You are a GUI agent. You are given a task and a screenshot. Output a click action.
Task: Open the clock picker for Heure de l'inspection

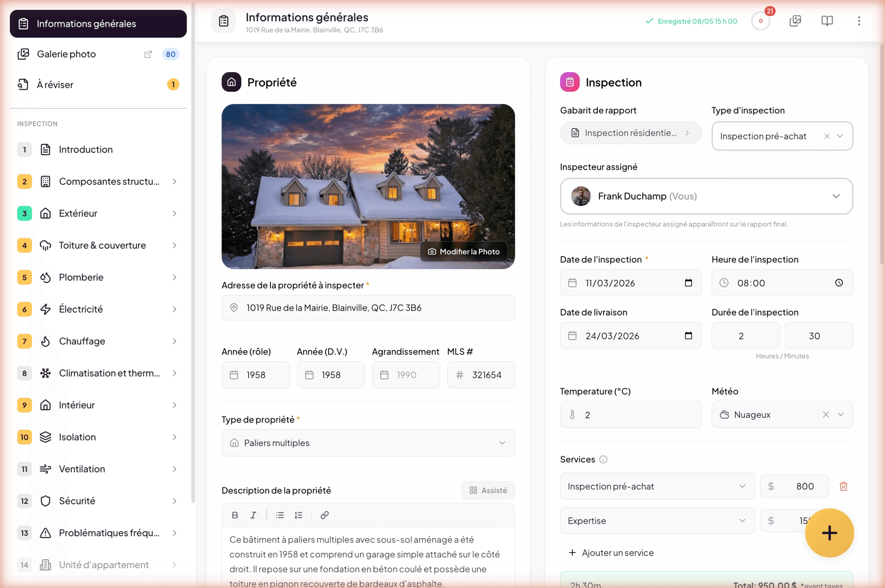[x=839, y=283]
